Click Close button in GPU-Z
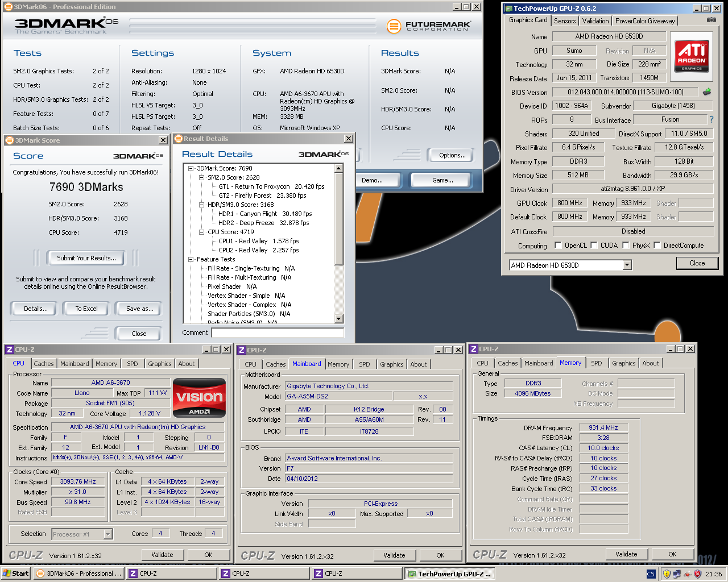The width and height of the screenshot is (728, 582). tap(697, 263)
